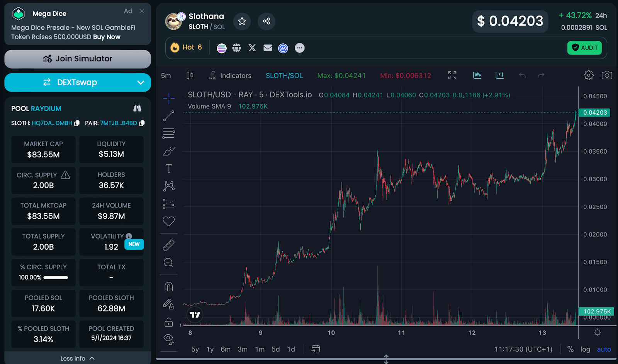This screenshot has width=618, height=364.
Task: Open the CoinMarketCap icon link
Action: pos(283,48)
